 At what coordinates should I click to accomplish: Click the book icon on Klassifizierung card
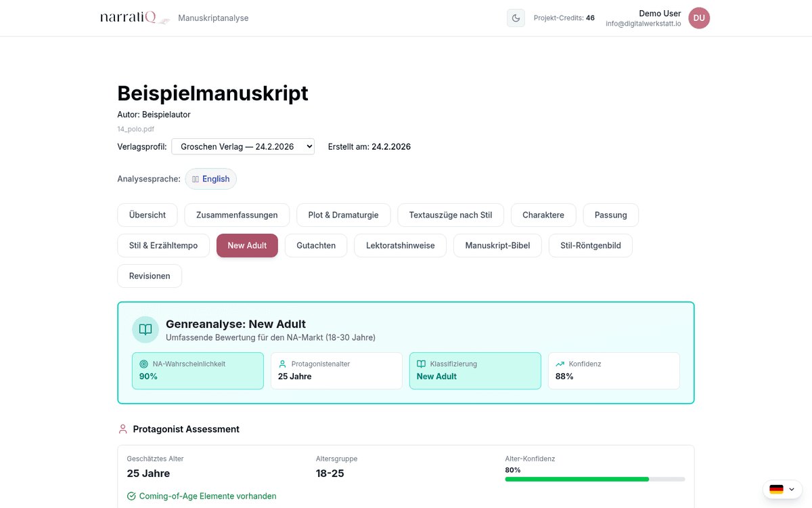[420, 363]
